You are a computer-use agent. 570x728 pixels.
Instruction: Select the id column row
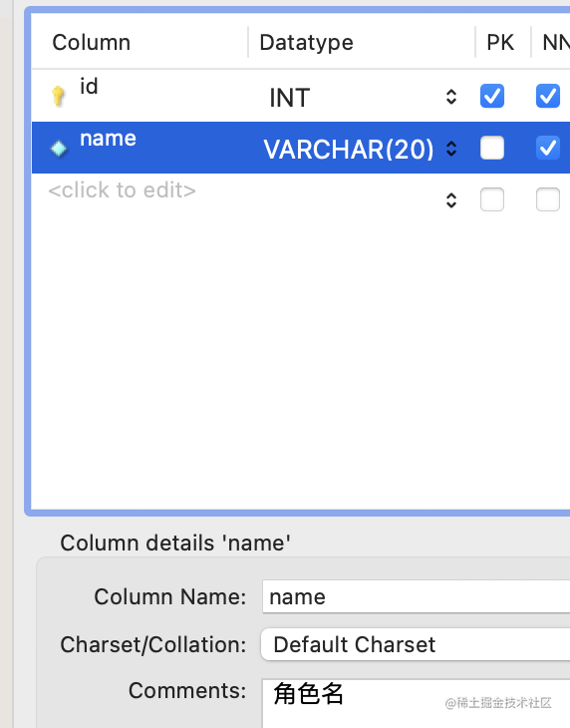pos(301,96)
